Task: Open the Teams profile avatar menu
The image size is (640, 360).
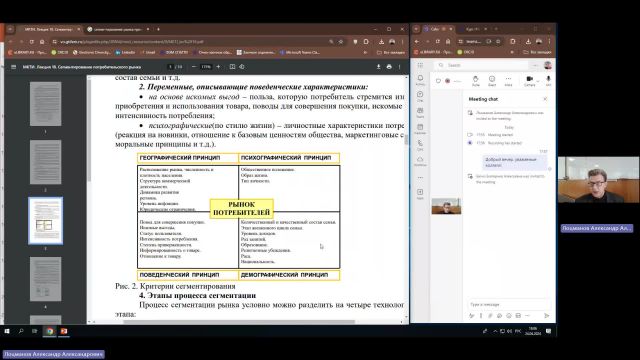Action: coord(548,65)
